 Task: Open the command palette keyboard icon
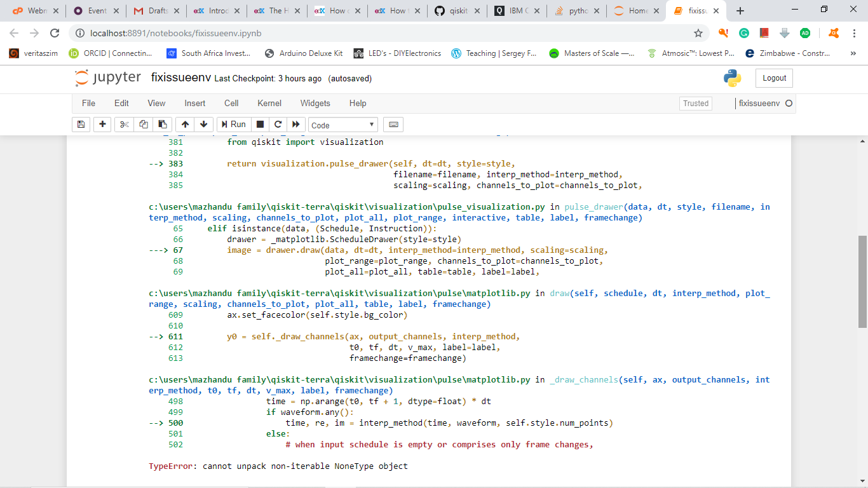[393, 125]
